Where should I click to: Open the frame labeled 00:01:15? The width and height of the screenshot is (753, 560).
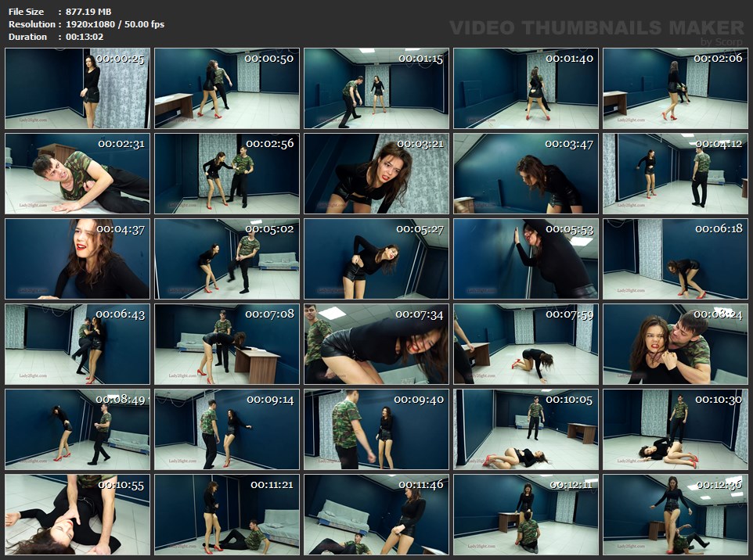(376, 88)
